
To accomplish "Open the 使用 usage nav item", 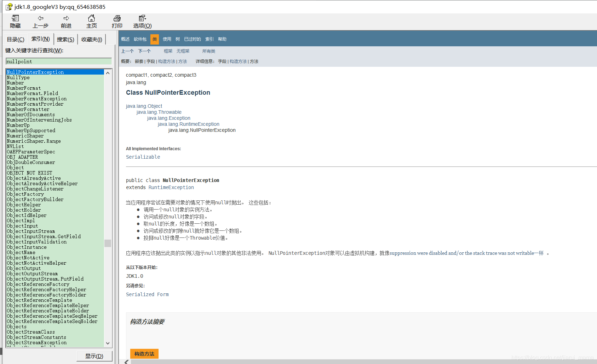I will (167, 39).
